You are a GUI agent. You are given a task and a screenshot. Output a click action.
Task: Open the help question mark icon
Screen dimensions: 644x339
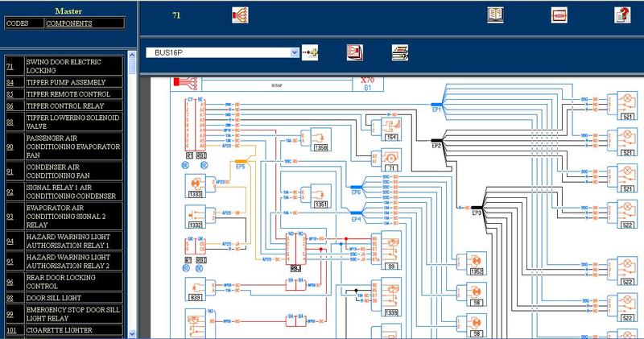pyautogui.click(x=622, y=15)
